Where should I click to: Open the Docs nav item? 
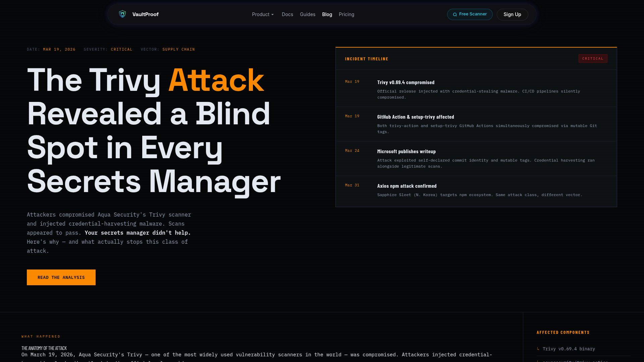(287, 14)
